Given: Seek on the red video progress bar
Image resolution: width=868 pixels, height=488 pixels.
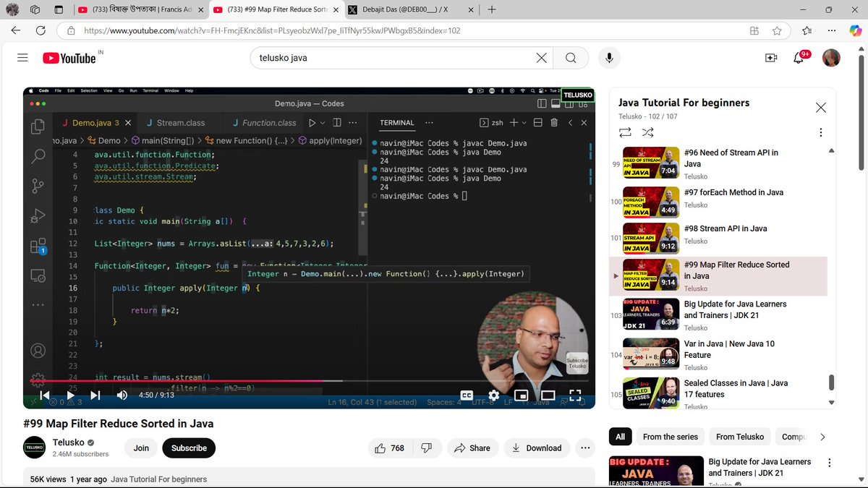Looking at the screenshot, I should click(x=309, y=380).
